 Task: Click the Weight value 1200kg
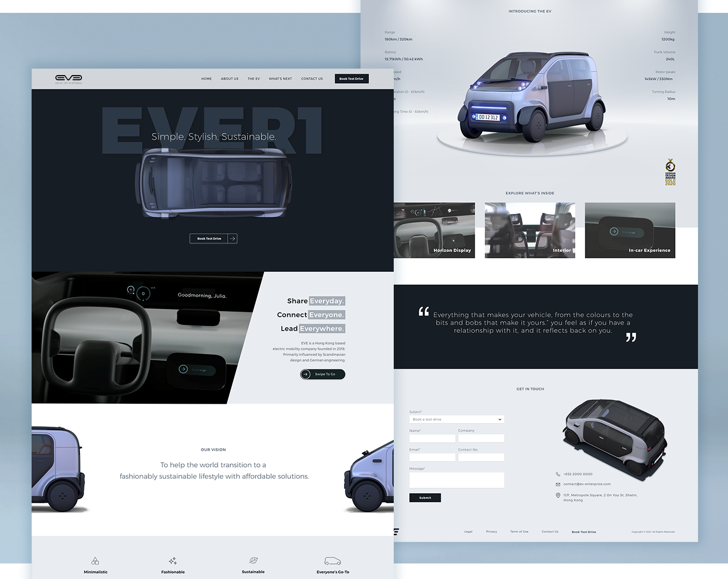668,39
